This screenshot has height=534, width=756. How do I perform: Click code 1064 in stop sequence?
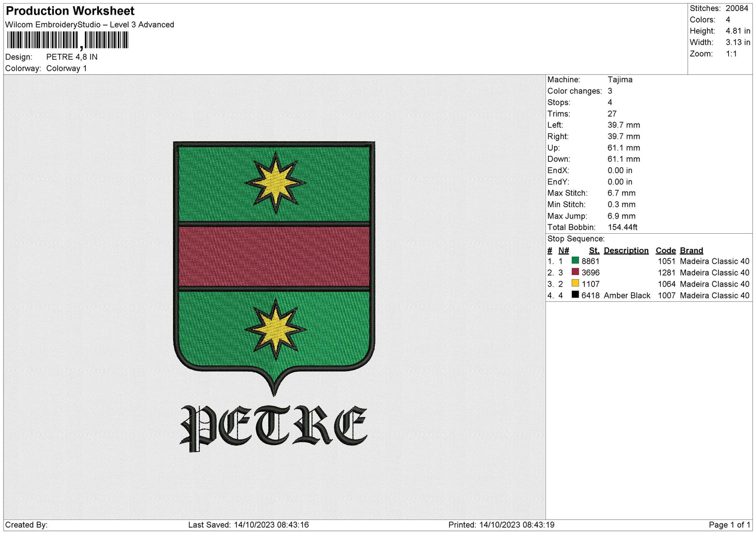(667, 284)
